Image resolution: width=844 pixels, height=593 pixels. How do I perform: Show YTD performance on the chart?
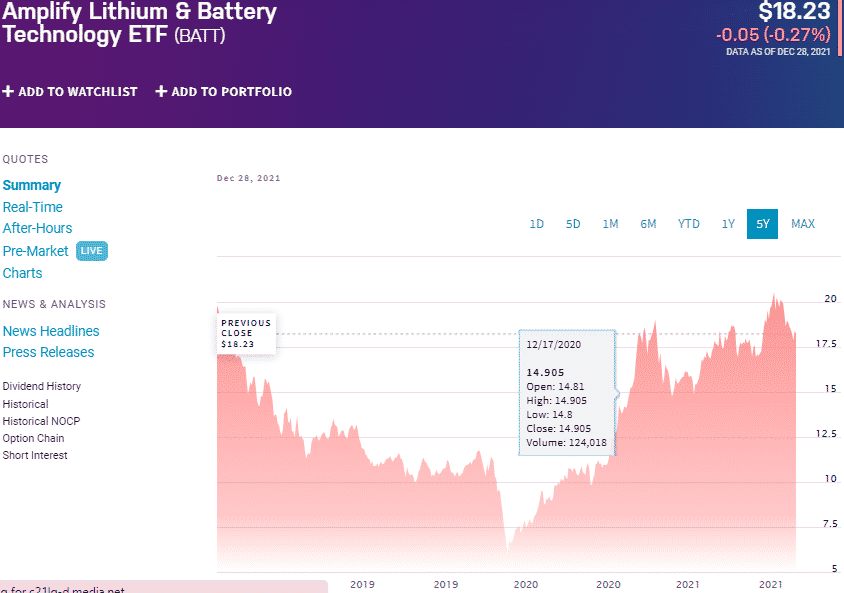click(x=688, y=224)
